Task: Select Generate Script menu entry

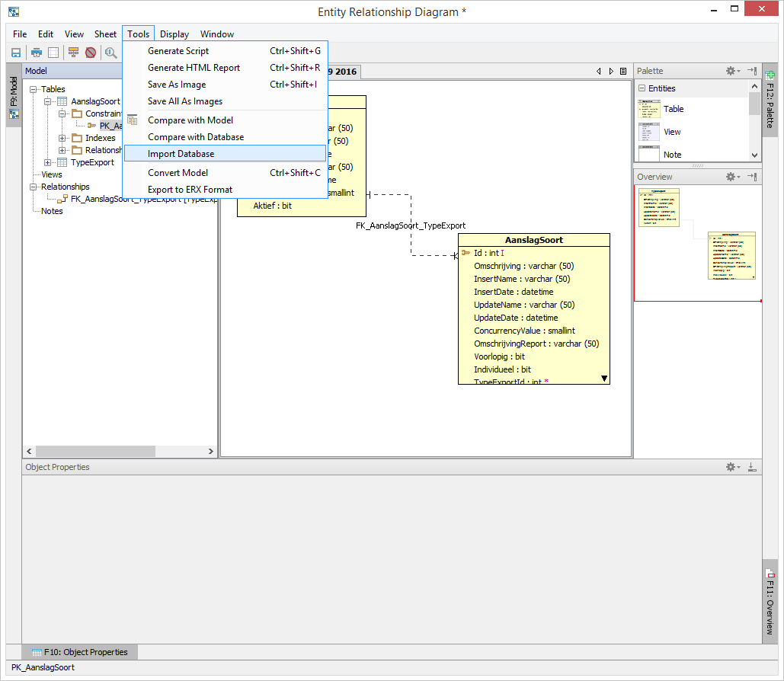Action: (x=178, y=51)
